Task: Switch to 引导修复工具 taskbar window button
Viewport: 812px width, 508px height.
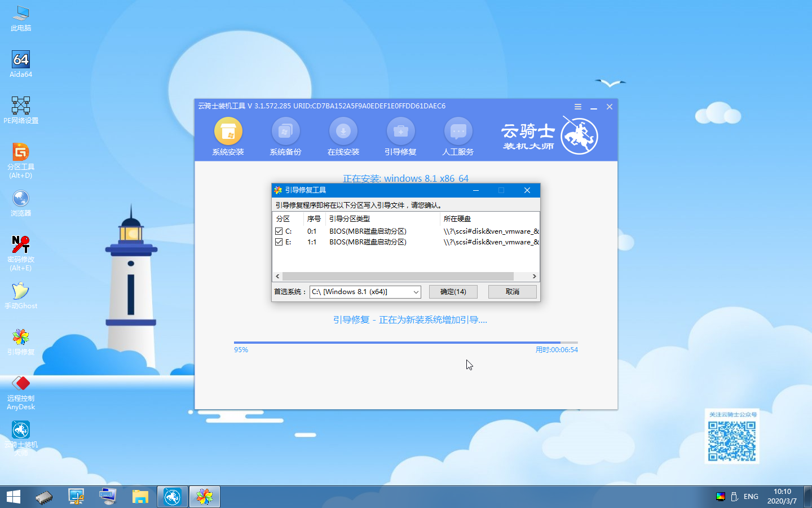Action: pyautogui.click(x=205, y=497)
